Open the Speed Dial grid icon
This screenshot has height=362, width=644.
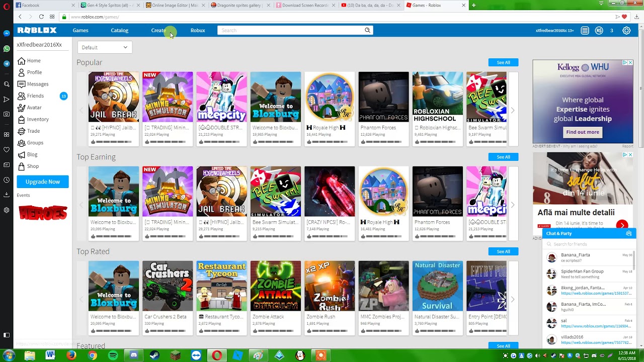click(52, 17)
